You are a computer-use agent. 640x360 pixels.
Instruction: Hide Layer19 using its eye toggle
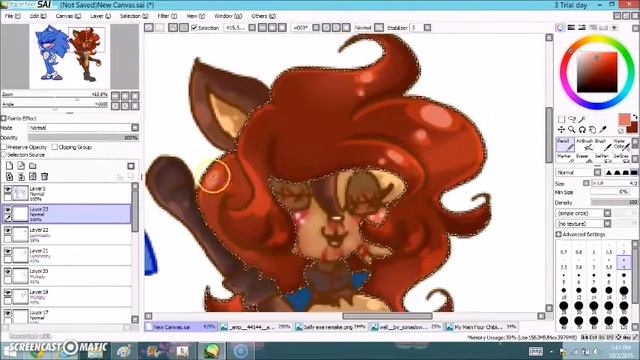click(8, 293)
